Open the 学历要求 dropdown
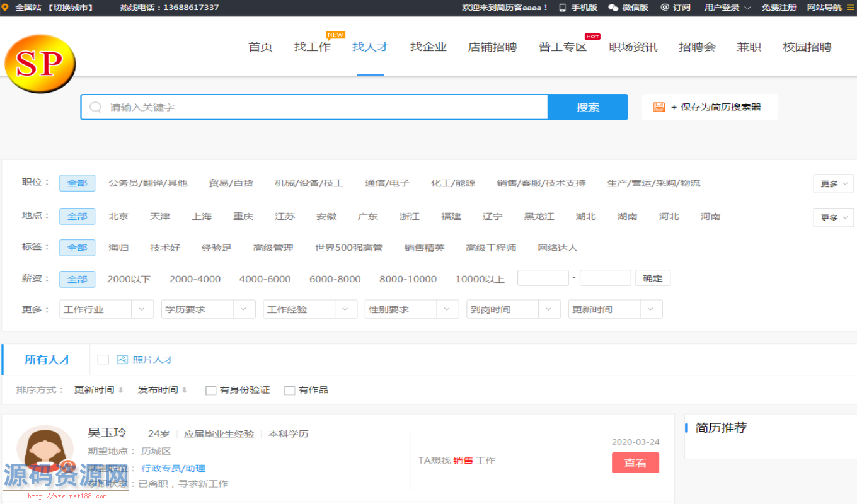Image resolution: width=857 pixels, height=504 pixels. click(x=208, y=309)
